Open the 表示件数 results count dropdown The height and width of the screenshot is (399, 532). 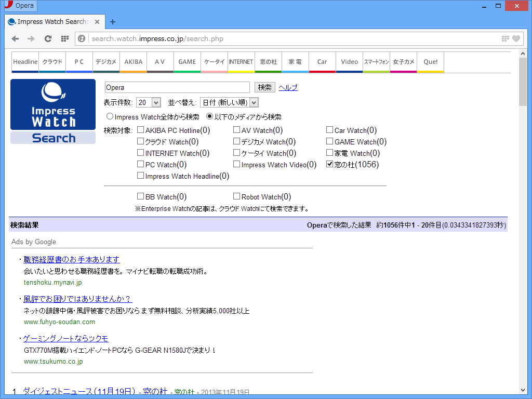point(148,102)
